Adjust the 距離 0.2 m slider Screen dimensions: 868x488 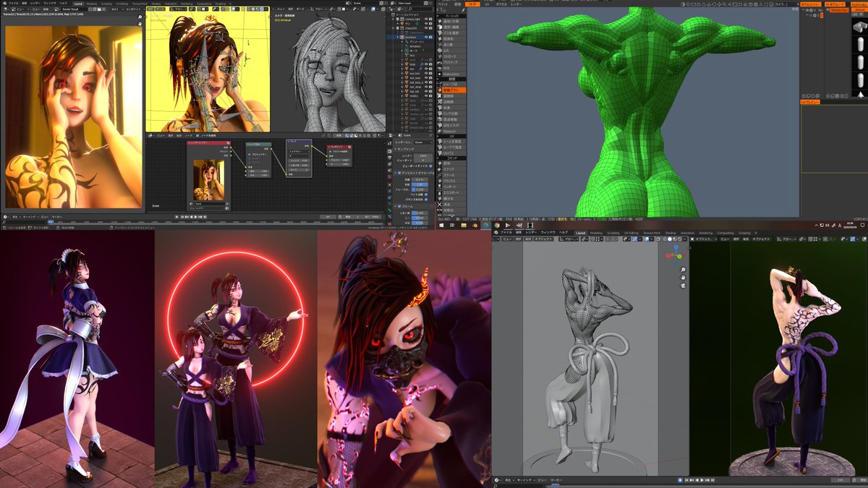[420, 179]
